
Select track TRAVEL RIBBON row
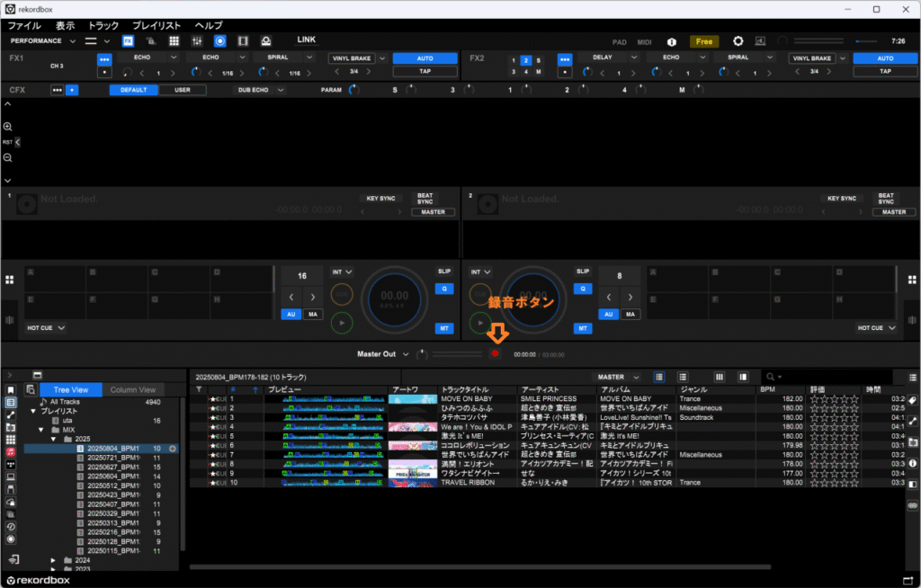(550, 482)
